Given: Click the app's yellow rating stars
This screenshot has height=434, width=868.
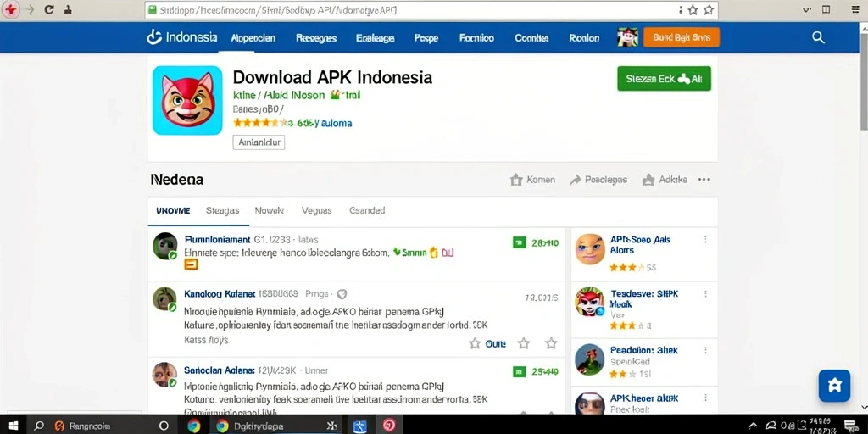Looking at the screenshot, I should [260, 123].
